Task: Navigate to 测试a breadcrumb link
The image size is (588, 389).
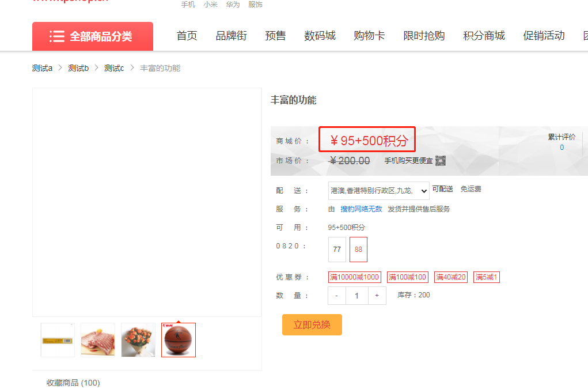Action: tap(42, 67)
